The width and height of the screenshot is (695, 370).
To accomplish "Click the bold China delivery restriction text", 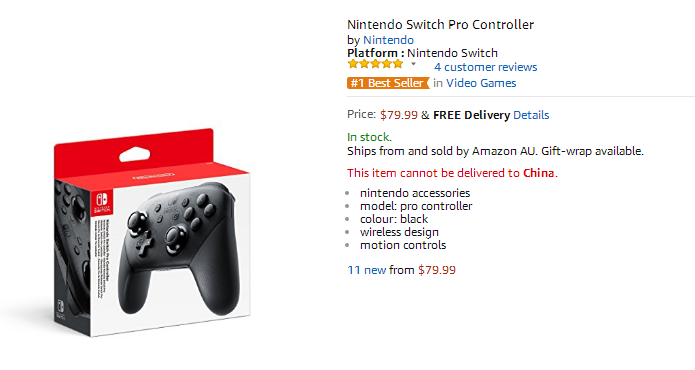I will coord(539,173).
